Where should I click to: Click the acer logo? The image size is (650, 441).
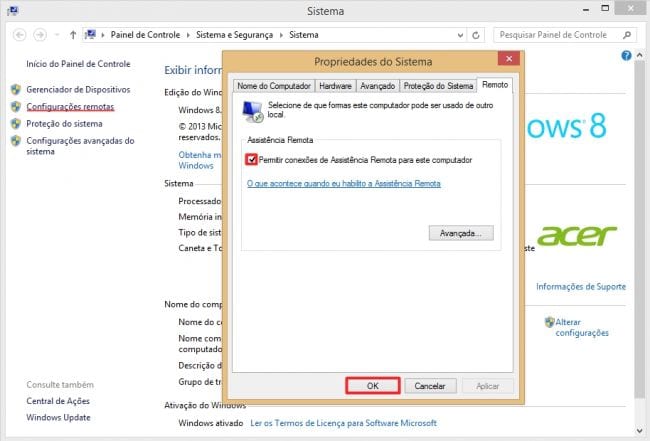click(577, 235)
